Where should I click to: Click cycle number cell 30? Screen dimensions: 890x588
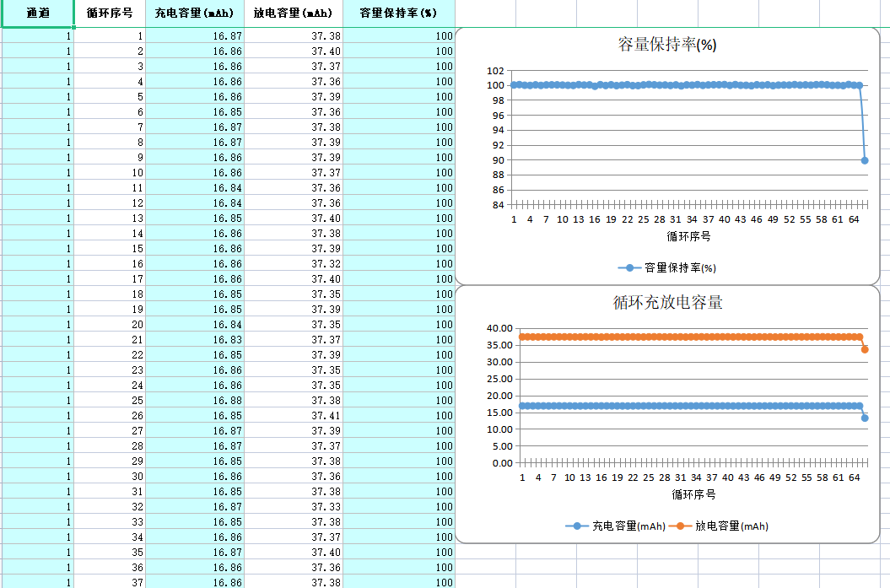[x=110, y=477]
